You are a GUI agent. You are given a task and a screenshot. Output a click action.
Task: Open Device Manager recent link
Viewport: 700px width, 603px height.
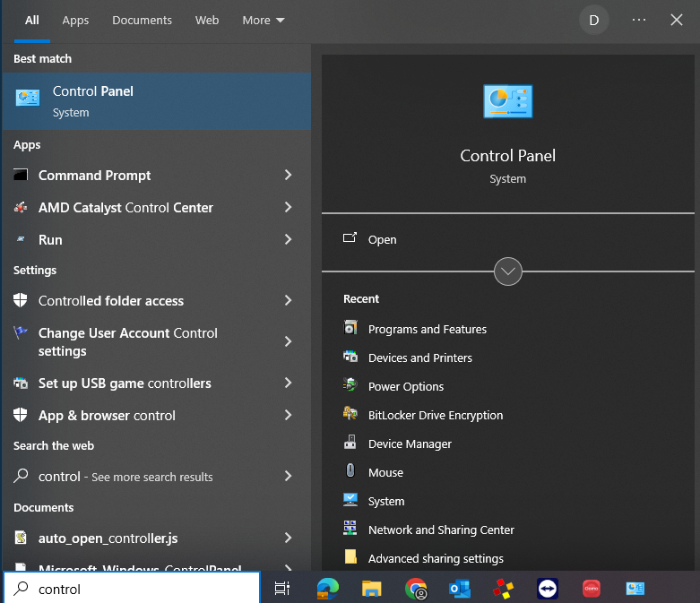pos(410,444)
